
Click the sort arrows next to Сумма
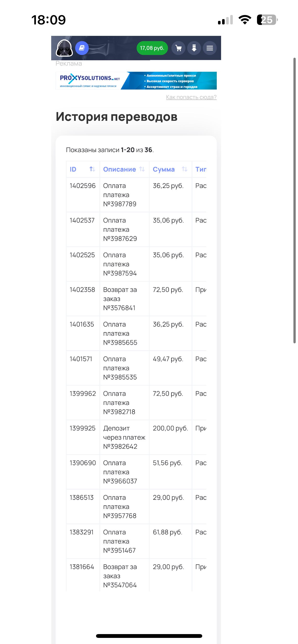click(185, 169)
